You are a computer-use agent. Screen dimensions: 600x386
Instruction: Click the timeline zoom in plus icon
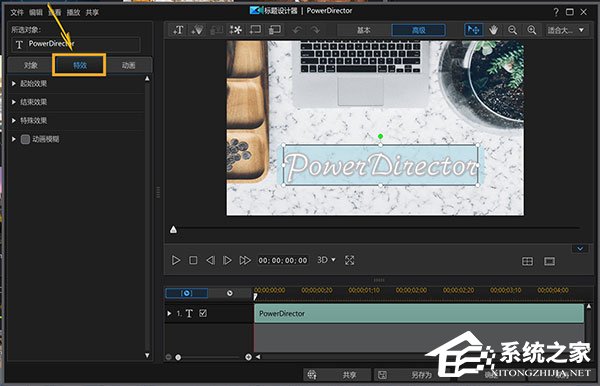(248, 357)
